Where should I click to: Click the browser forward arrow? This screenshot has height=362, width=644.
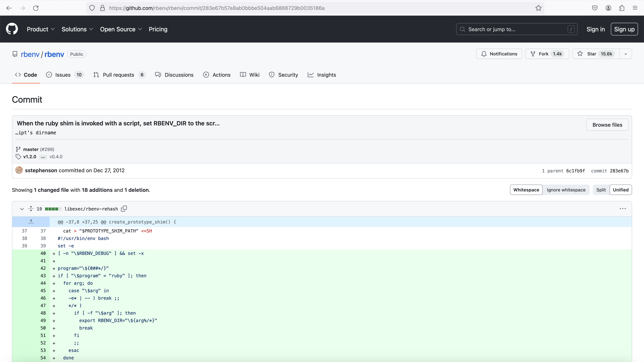(23, 8)
